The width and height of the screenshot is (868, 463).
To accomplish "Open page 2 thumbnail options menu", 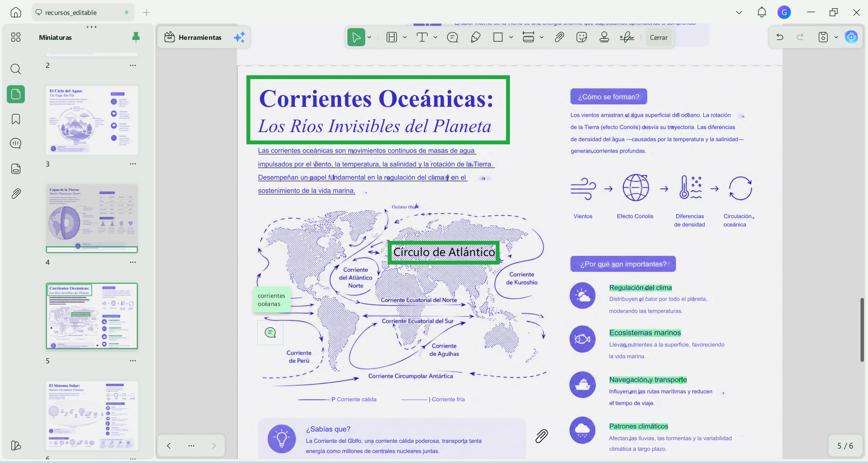I will coord(133,65).
